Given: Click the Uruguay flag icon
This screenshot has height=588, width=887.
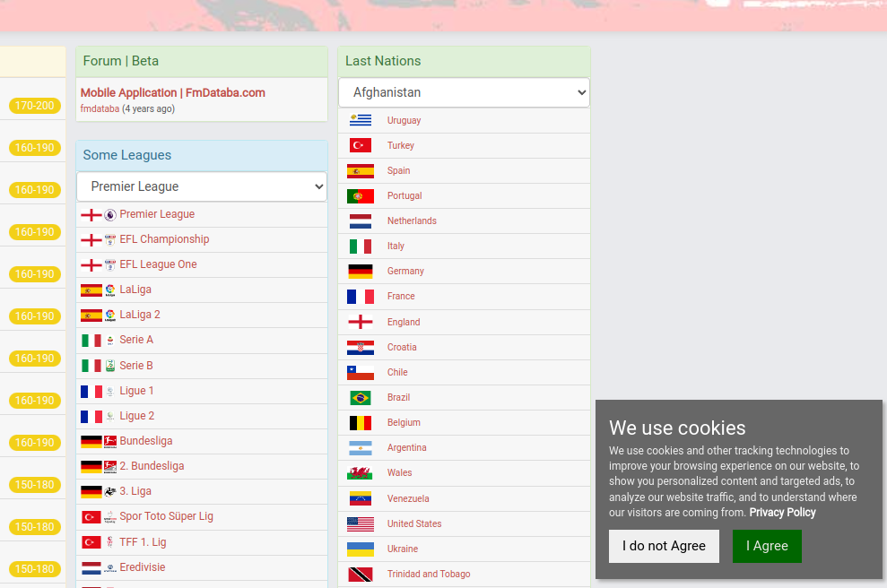Looking at the screenshot, I should (361, 120).
